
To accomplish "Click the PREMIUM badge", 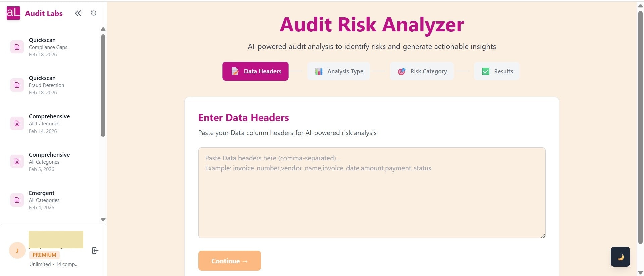I will coord(44,255).
